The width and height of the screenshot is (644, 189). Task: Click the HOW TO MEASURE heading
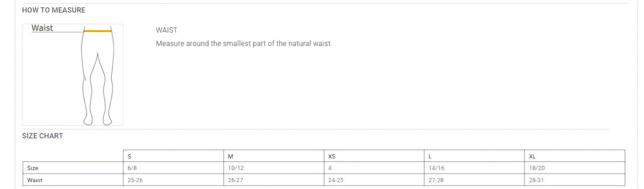coord(53,10)
